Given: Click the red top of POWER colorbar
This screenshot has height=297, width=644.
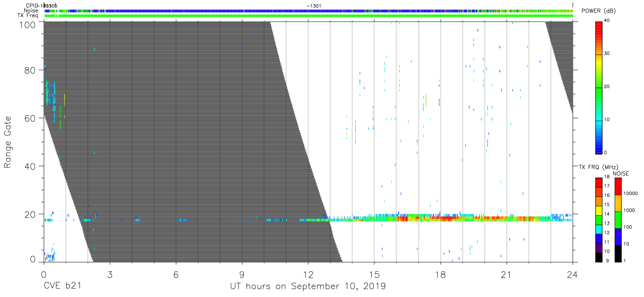Looking at the screenshot, I should point(598,29).
